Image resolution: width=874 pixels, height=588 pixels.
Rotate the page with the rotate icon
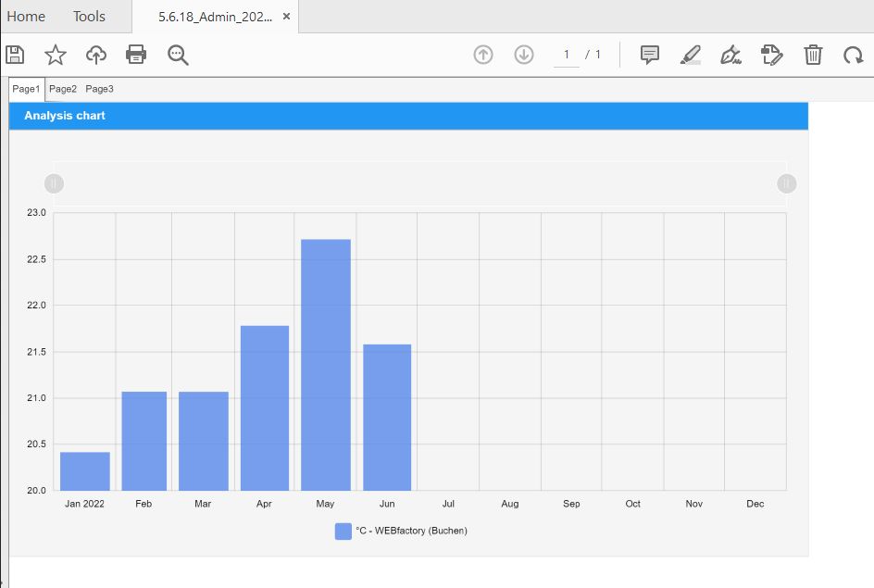click(x=853, y=55)
